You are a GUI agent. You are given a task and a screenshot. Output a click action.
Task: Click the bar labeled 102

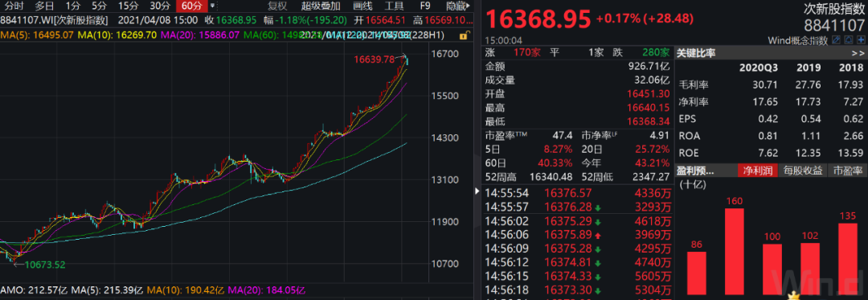pos(810,269)
